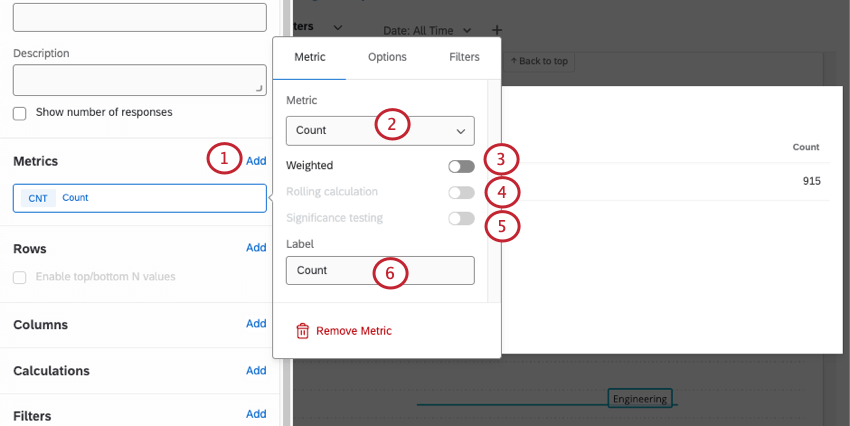The width and height of the screenshot is (850, 426).
Task: Toggle the Significance testing switch
Action: coord(461,218)
